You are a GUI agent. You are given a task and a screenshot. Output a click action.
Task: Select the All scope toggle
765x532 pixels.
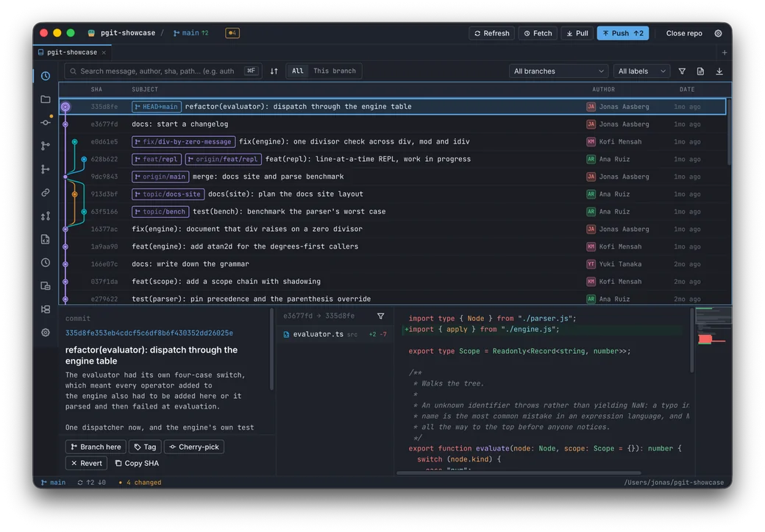point(298,71)
